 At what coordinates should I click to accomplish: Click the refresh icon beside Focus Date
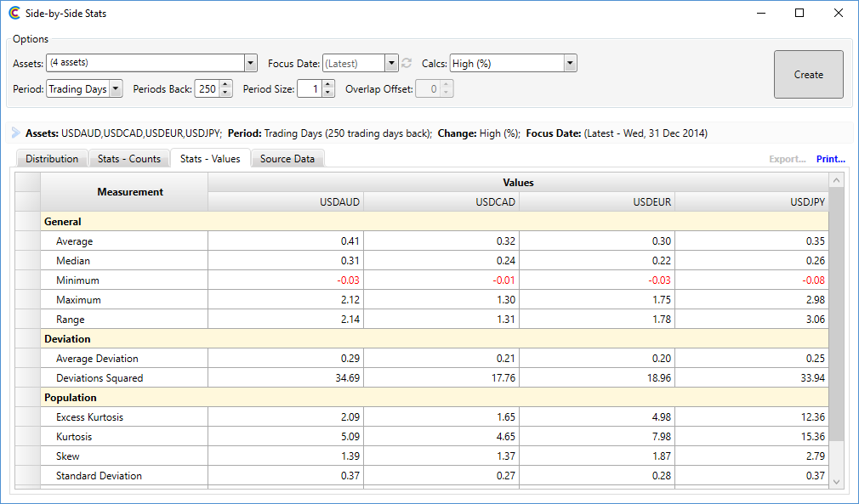(407, 64)
